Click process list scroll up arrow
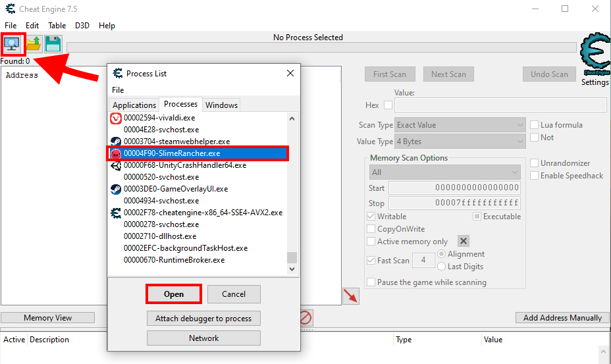This screenshot has height=364, width=611. [x=292, y=118]
